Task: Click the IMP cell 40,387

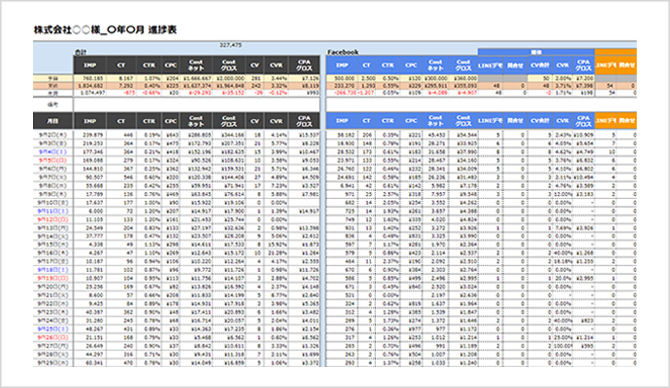Action: tap(90, 312)
